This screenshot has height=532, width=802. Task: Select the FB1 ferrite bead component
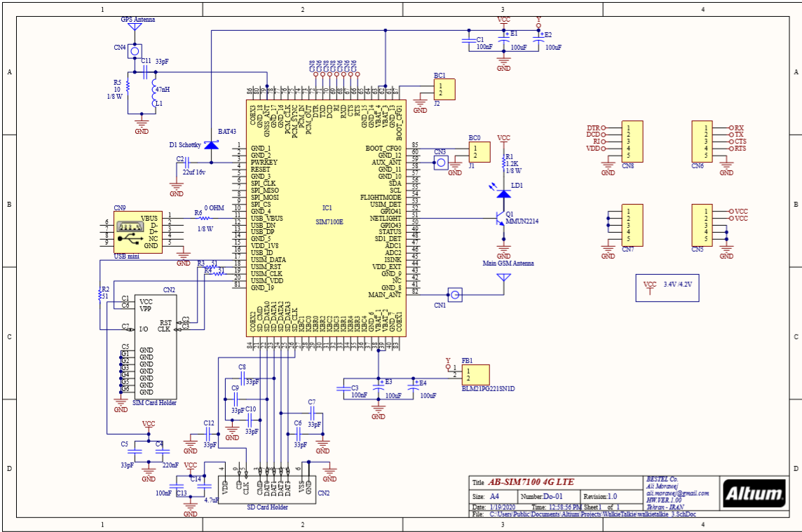(476, 374)
